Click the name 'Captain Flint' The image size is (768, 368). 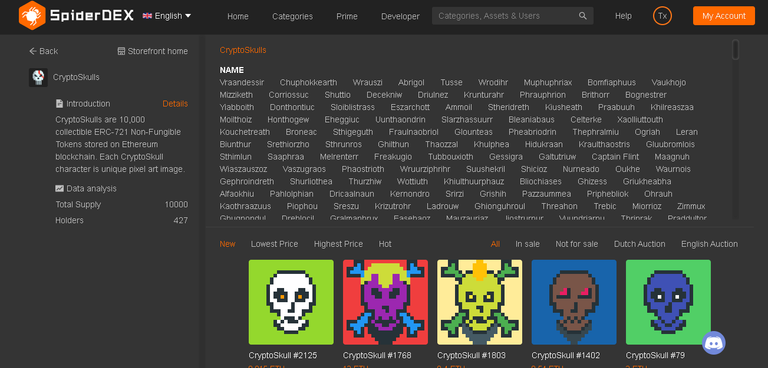pos(615,157)
